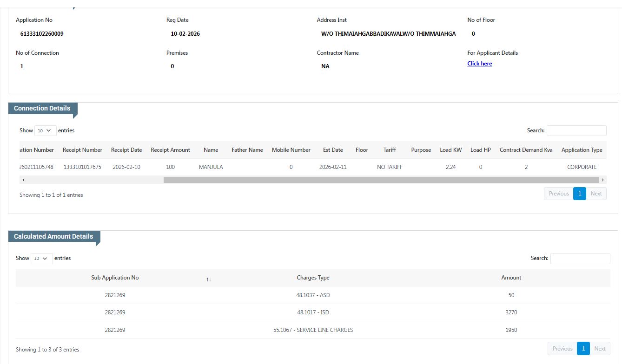
Task: Select page 1 in Connection Details pagination
Action: [x=579, y=194]
